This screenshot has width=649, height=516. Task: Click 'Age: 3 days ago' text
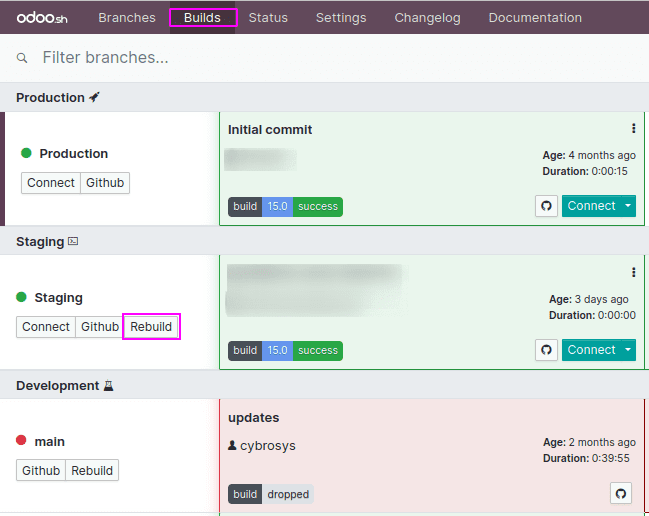589,299
